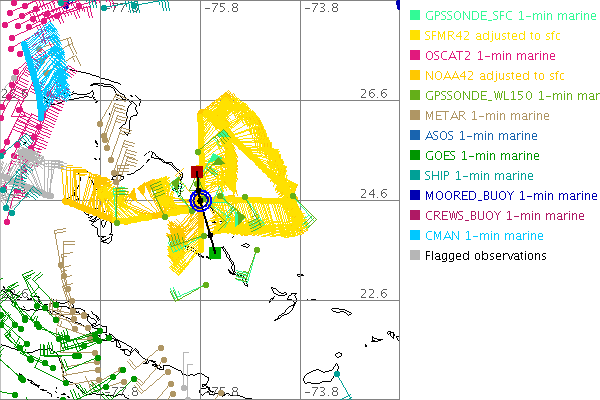The width and height of the screenshot is (600, 400).
Task: Select the CREWS_BUOY 1-min marine label
Action: click(505, 216)
